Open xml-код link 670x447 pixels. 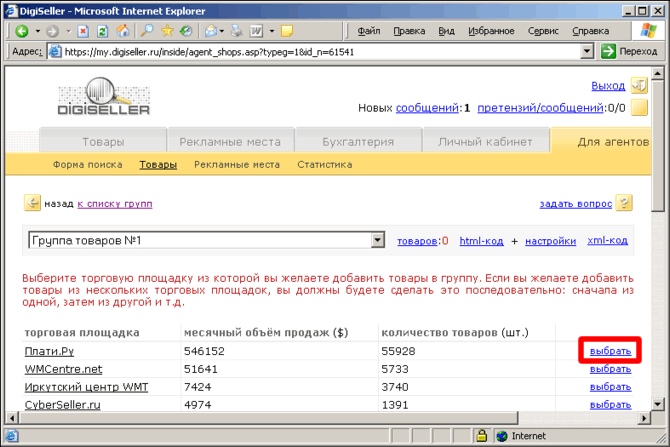point(607,241)
